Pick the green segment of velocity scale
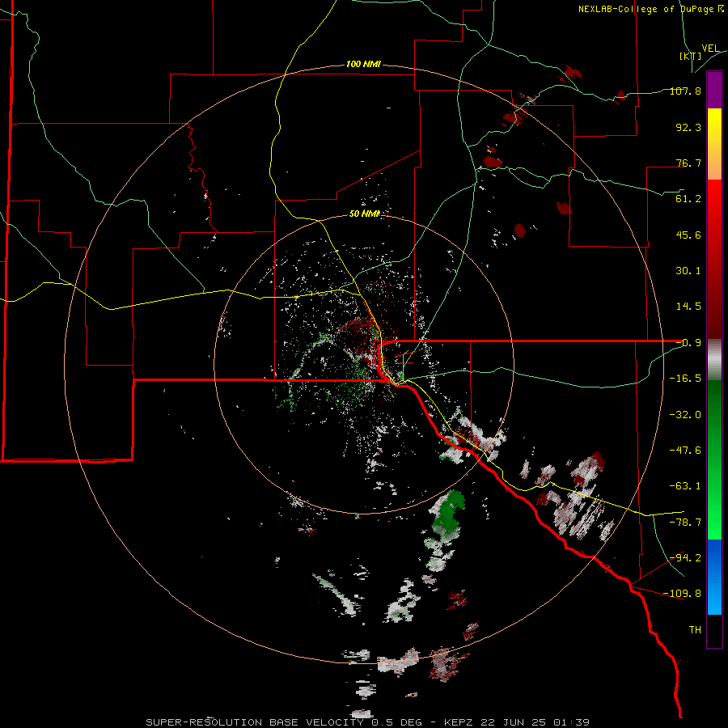The height and width of the screenshot is (728, 728). [714, 459]
